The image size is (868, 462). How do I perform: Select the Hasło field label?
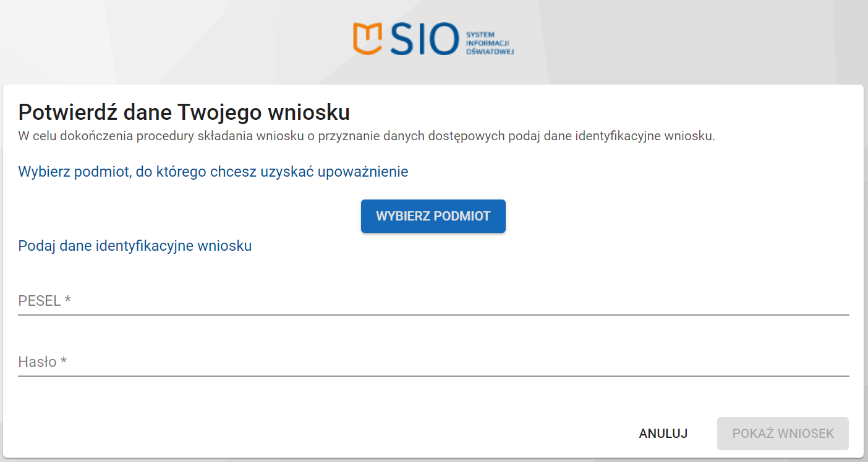coord(37,362)
